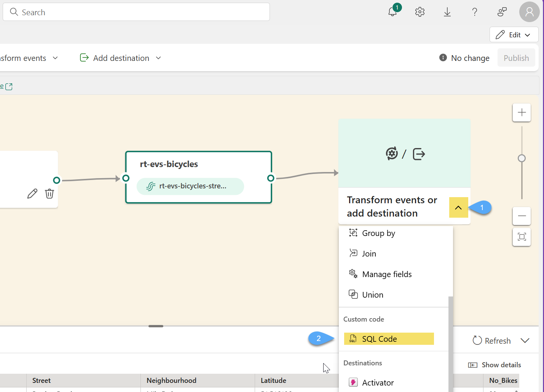Screen dimensions: 544x392
Task: Collapse the Transform events or add destination menu
Action: click(x=458, y=207)
